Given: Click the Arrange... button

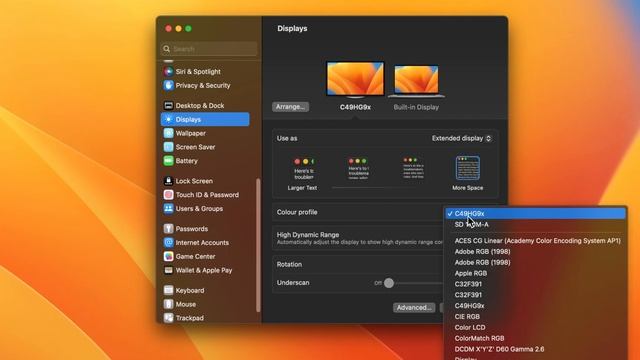Looking at the screenshot, I should [x=291, y=107].
